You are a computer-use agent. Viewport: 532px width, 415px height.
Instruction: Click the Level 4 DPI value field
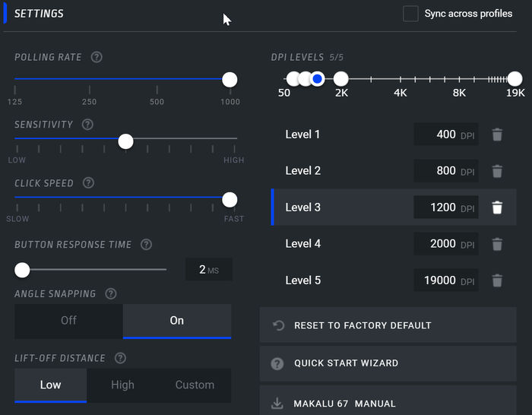(445, 244)
